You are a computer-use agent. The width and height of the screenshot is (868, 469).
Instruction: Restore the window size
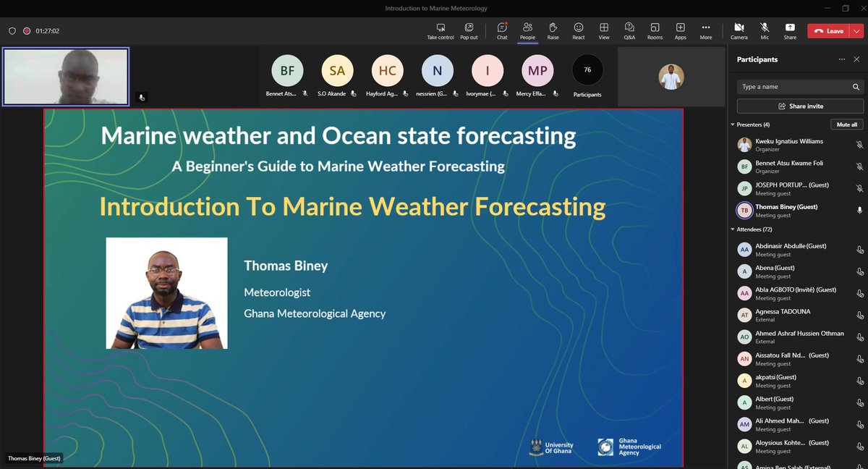point(845,8)
